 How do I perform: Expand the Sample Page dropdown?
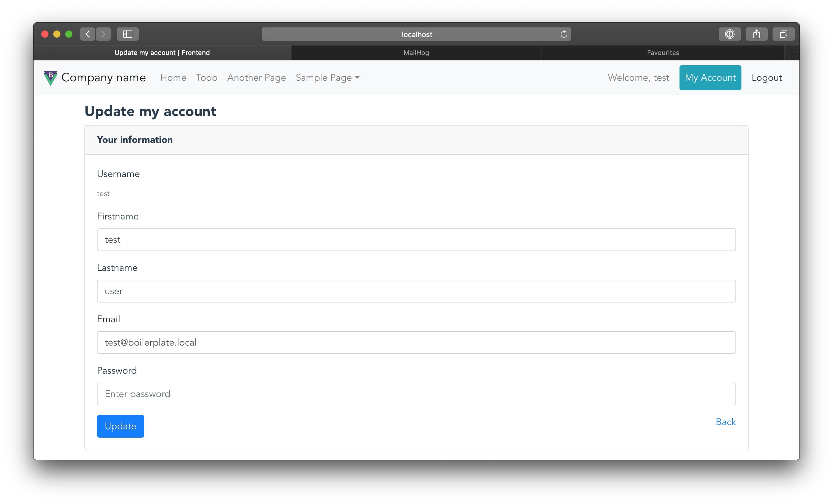327,78
